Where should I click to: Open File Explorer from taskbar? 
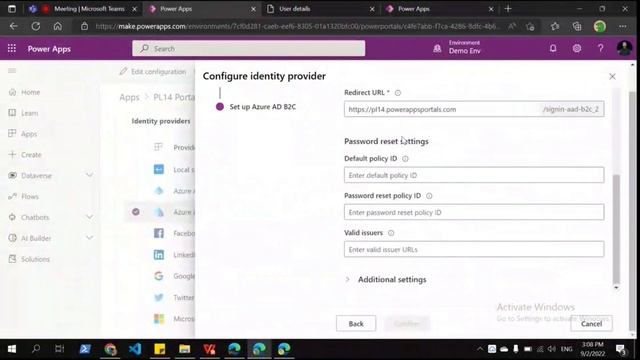pos(184,349)
